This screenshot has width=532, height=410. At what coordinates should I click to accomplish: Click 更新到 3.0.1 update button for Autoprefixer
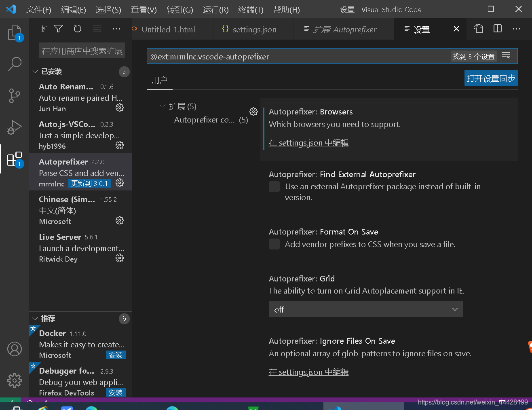89,184
